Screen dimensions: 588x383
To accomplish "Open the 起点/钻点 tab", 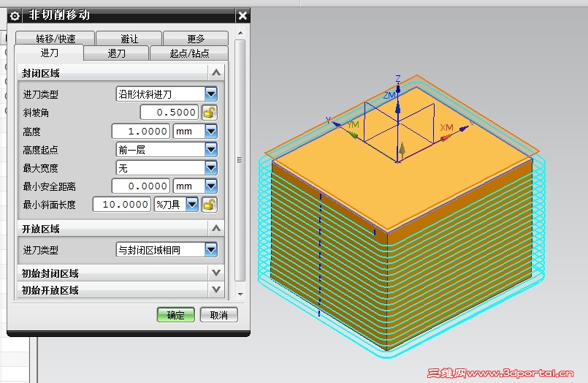I will click(x=189, y=53).
